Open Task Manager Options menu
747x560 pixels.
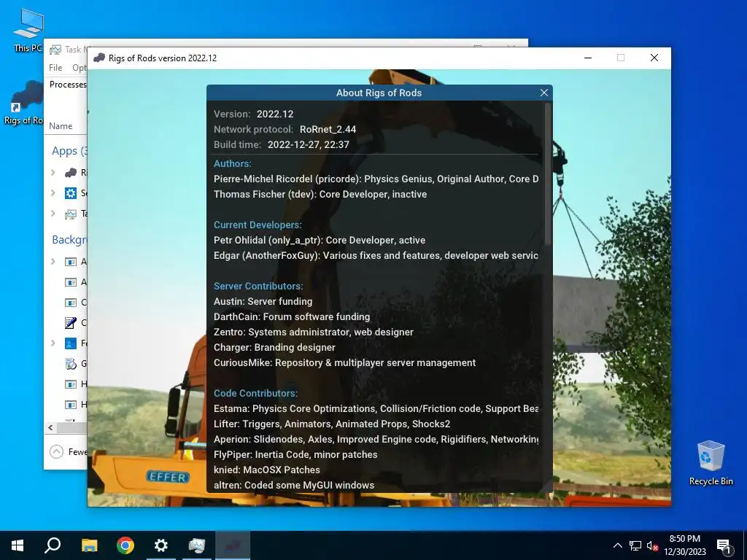point(79,68)
